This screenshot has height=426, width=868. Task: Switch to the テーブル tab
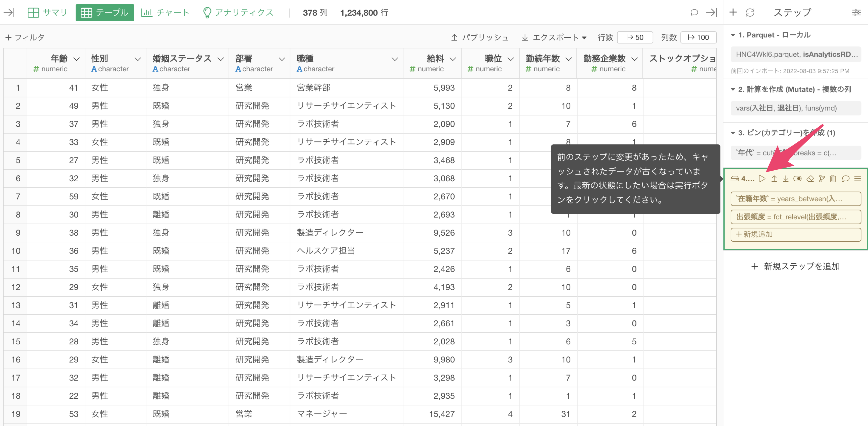[105, 13]
